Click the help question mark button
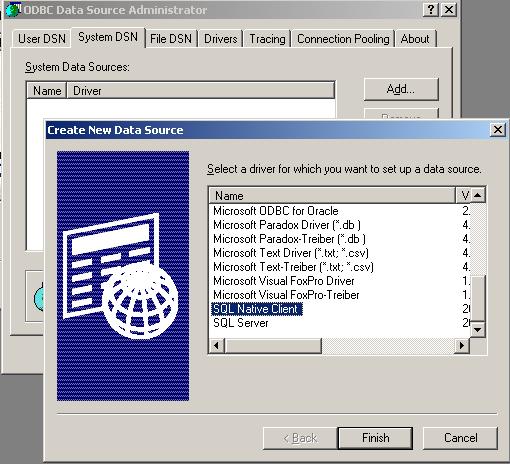This screenshot has height=464, width=510. click(x=431, y=9)
